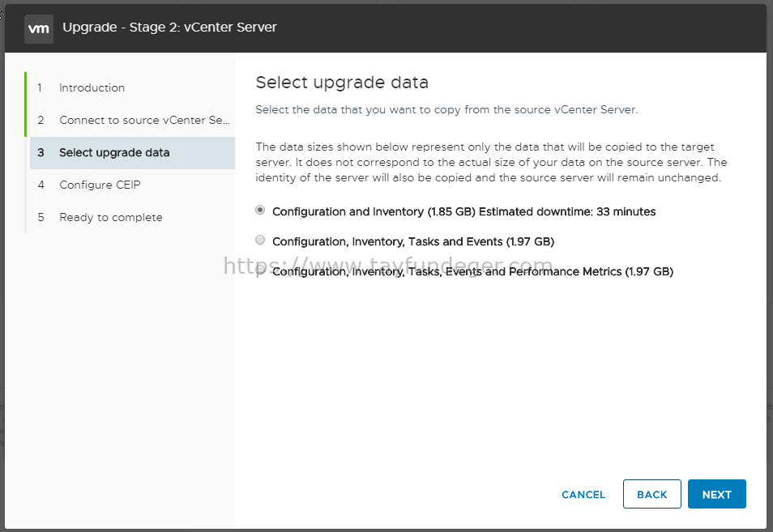This screenshot has height=532, width=773.
Task: Proceed with the Next button
Action: (717, 494)
